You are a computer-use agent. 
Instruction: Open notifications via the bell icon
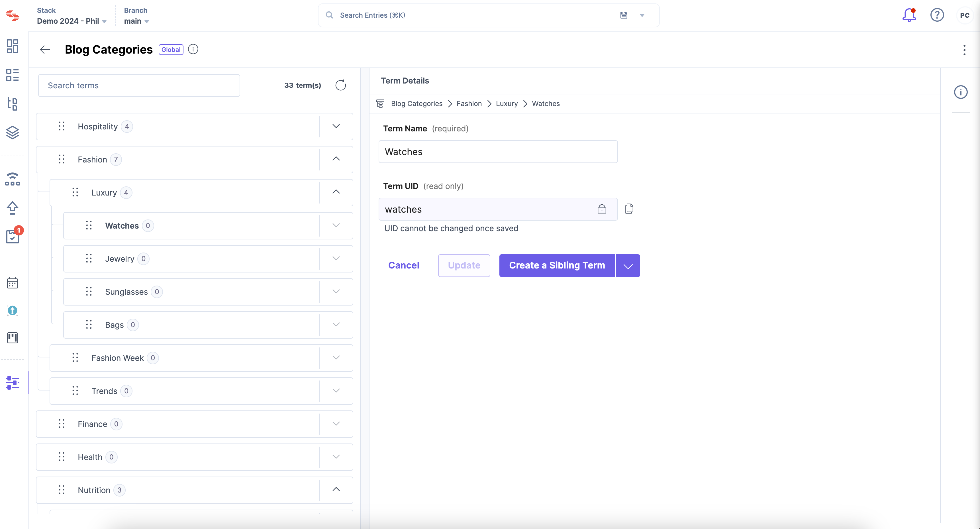(x=909, y=15)
